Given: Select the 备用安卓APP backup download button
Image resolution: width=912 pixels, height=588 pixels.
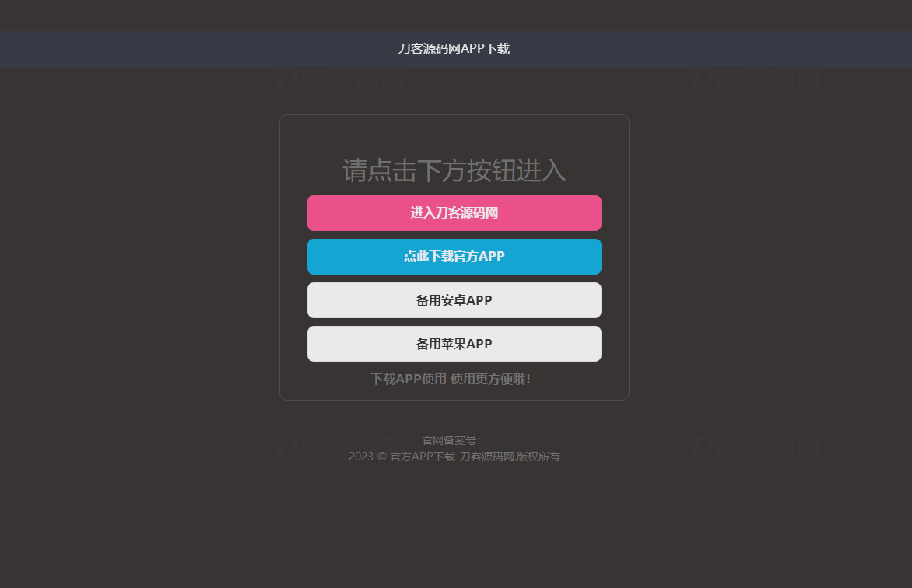Looking at the screenshot, I should pyautogui.click(x=454, y=300).
